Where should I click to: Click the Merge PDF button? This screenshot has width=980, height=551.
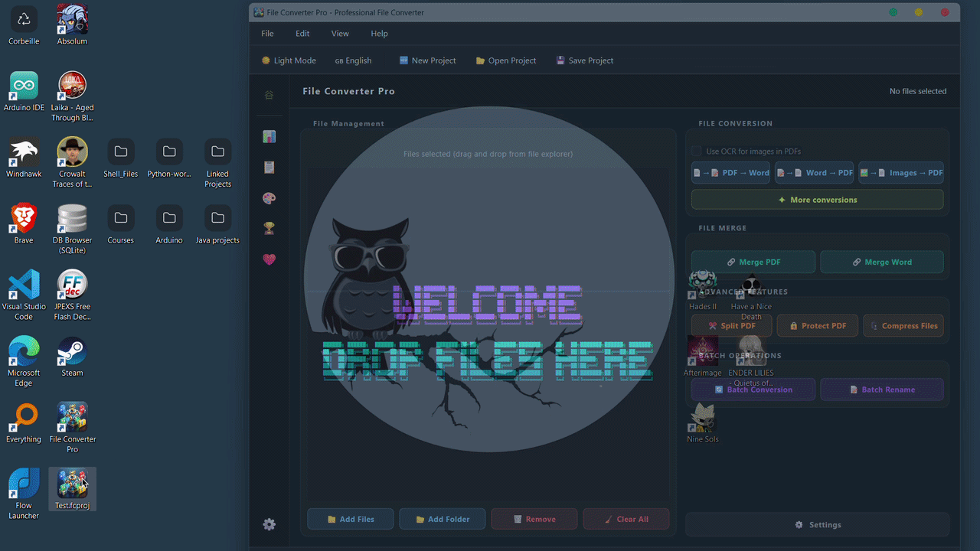click(753, 262)
